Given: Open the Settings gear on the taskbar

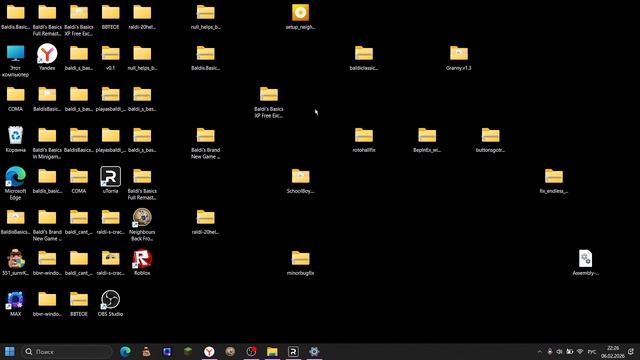Looking at the screenshot, I should click(314, 351).
